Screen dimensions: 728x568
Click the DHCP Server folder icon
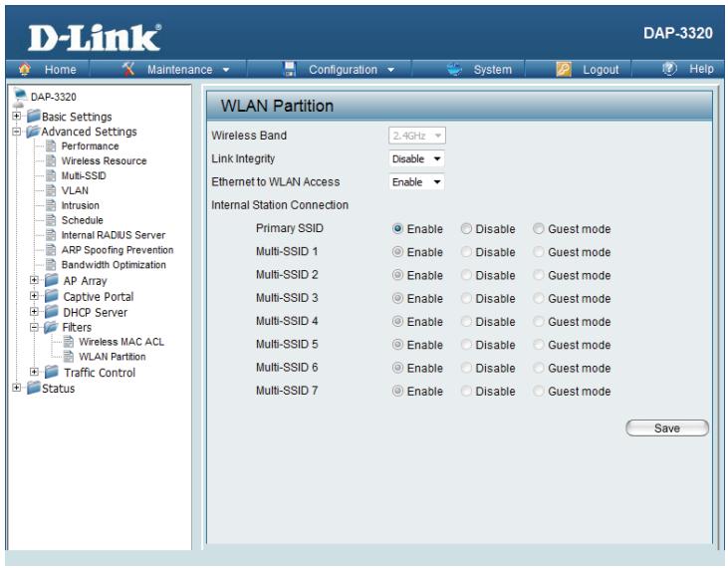[x=52, y=312]
